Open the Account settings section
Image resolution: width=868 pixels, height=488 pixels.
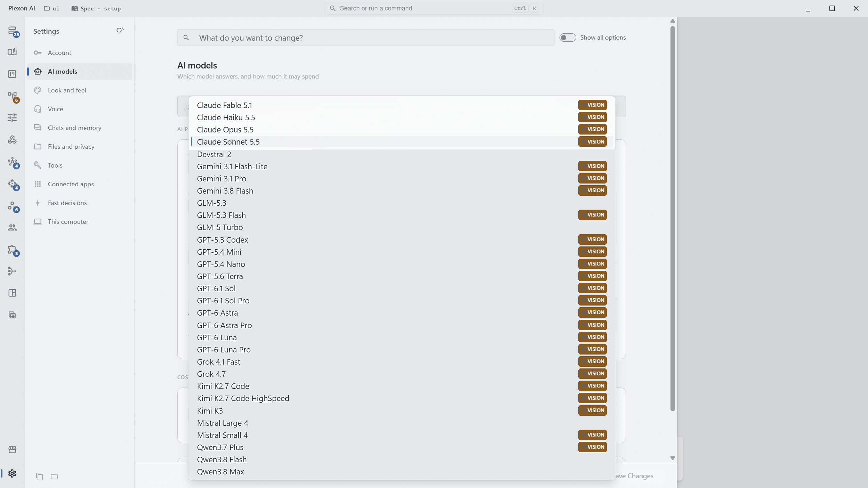coord(80,53)
